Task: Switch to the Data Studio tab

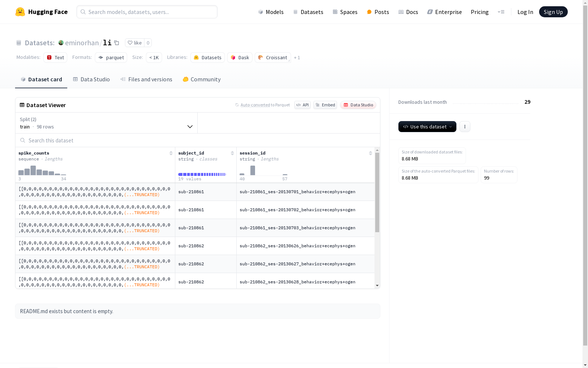Action: coord(91,79)
